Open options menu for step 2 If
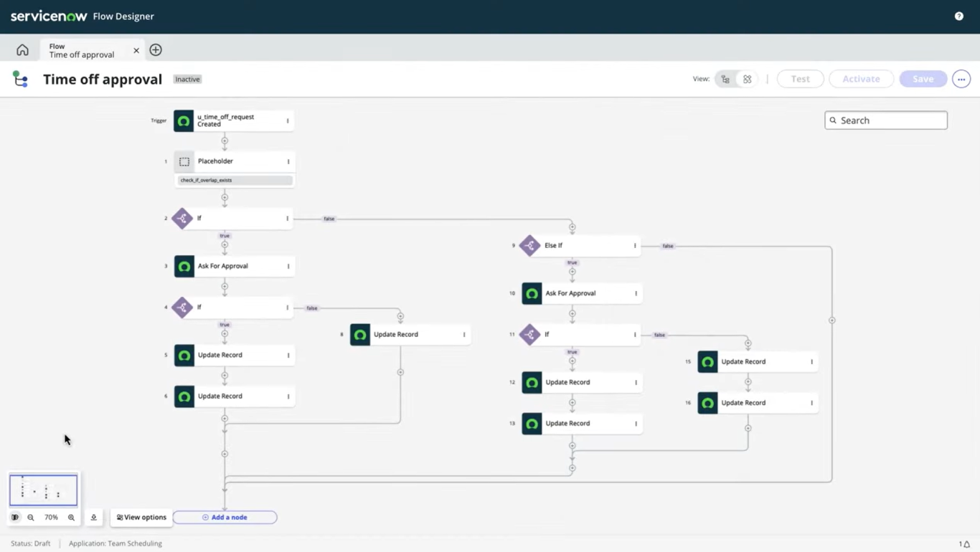The image size is (980, 552). 288,219
